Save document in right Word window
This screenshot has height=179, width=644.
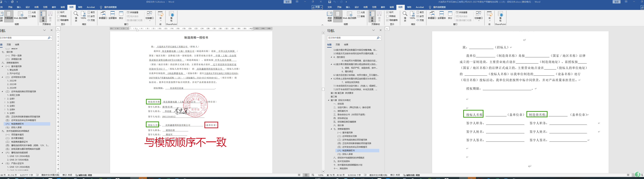tap(330, 2)
